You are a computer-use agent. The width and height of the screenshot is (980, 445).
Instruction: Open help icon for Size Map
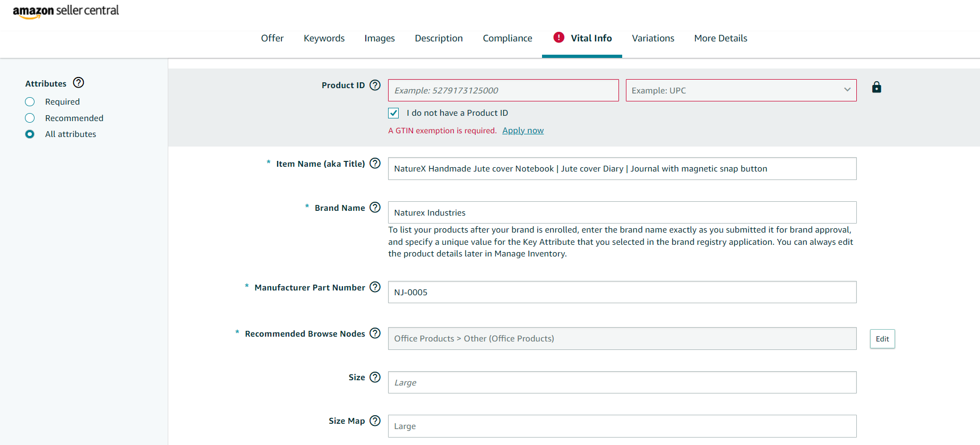click(375, 421)
